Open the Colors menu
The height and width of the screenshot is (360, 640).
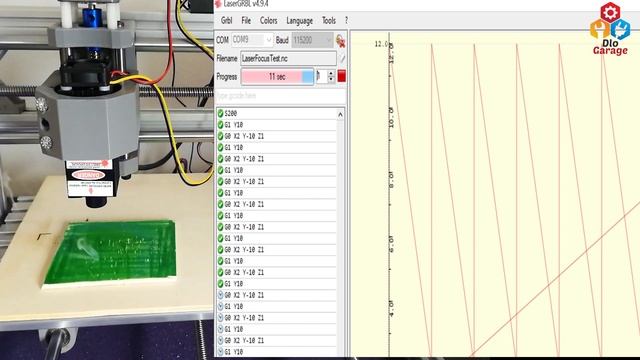(268, 20)
